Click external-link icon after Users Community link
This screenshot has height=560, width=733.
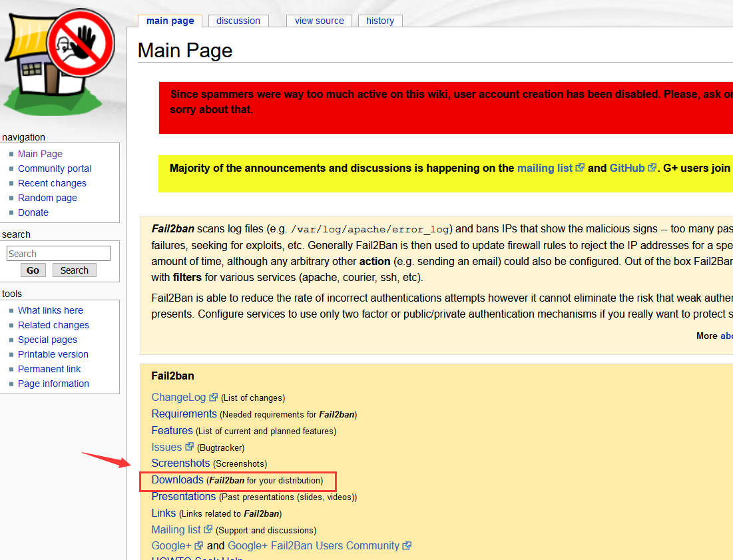coord(407,545)
